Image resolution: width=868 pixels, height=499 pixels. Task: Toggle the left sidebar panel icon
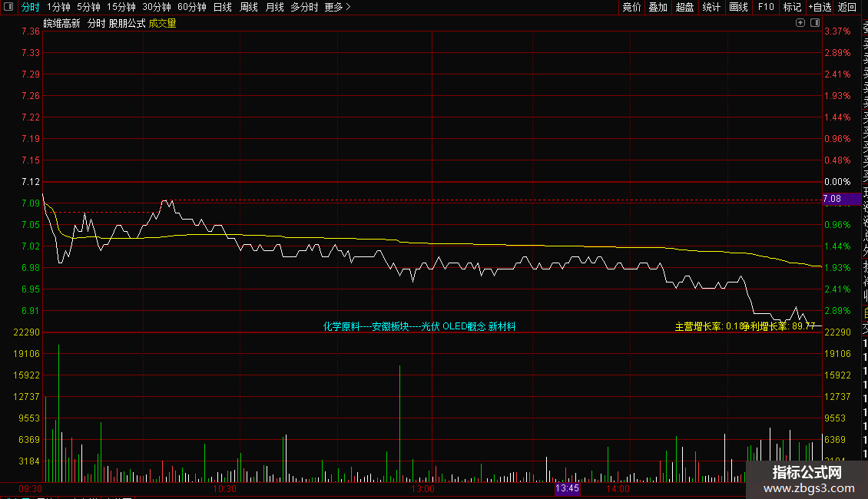click(8, 7)
